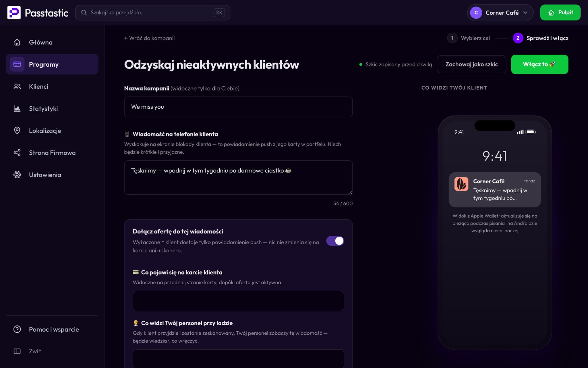Click the Ustawienia gear icon
588x368 pixels.
coord(17,175)
